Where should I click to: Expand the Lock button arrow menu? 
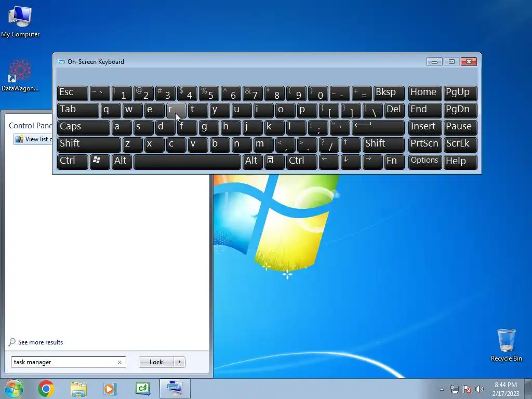point(179,362)
